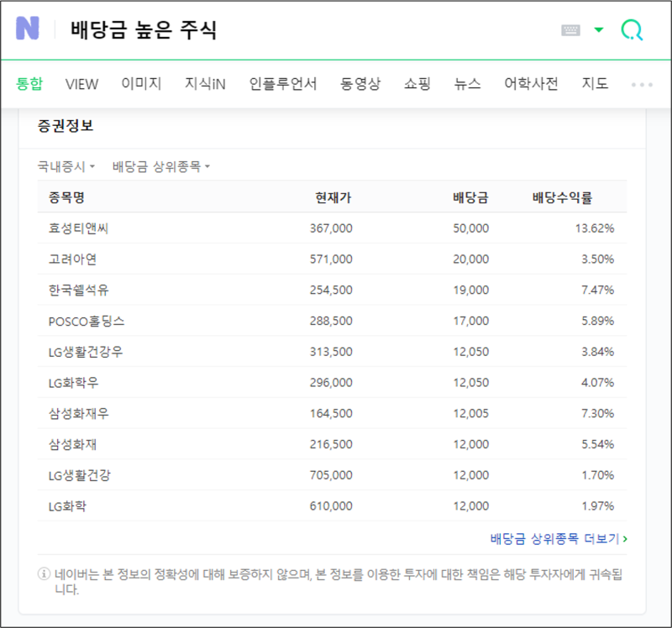Click the 1.70% yield value
The image size is (672, 628).
pyautogui.click(x=597, y=475)
